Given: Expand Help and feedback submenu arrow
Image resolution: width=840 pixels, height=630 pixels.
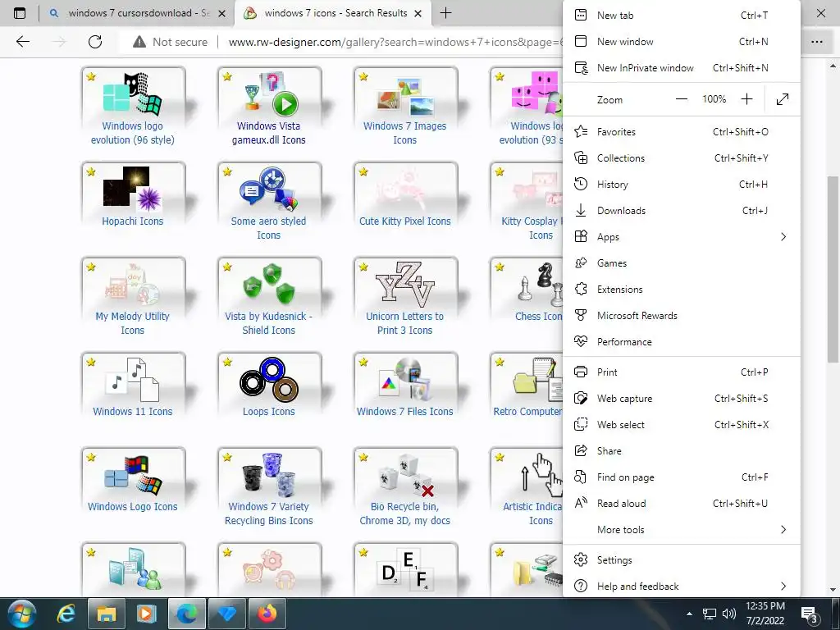Looking at the screenshot, I should pyautogui.click(x=783, y=586).
